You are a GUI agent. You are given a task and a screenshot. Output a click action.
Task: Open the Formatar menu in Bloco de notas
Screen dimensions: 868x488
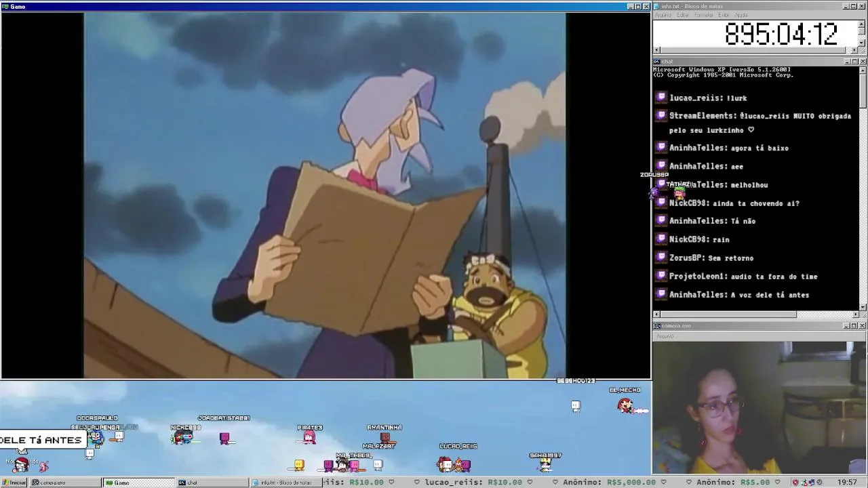tap(704, 15)
